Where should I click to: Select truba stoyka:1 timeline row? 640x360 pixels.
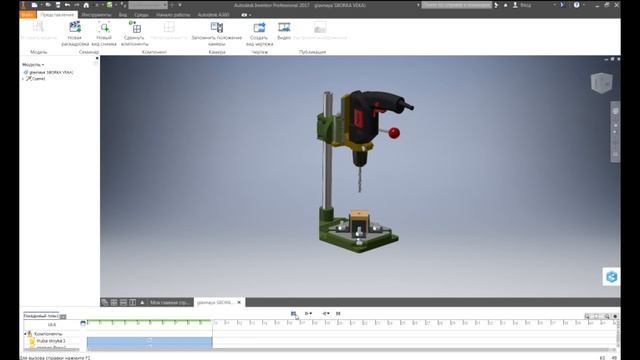(51, 341)
